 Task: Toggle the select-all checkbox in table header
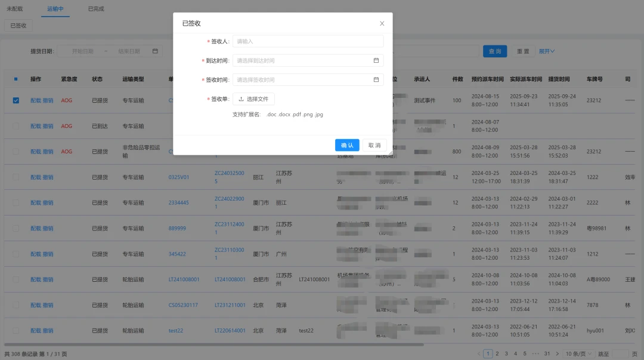point(15,78)
